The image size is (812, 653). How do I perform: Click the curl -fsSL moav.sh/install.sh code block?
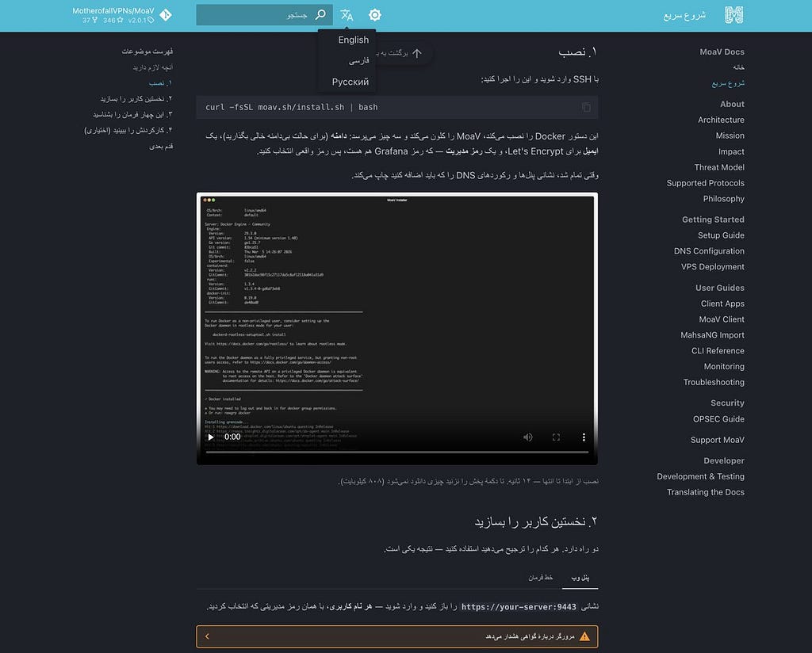click(x=397, y=107)
